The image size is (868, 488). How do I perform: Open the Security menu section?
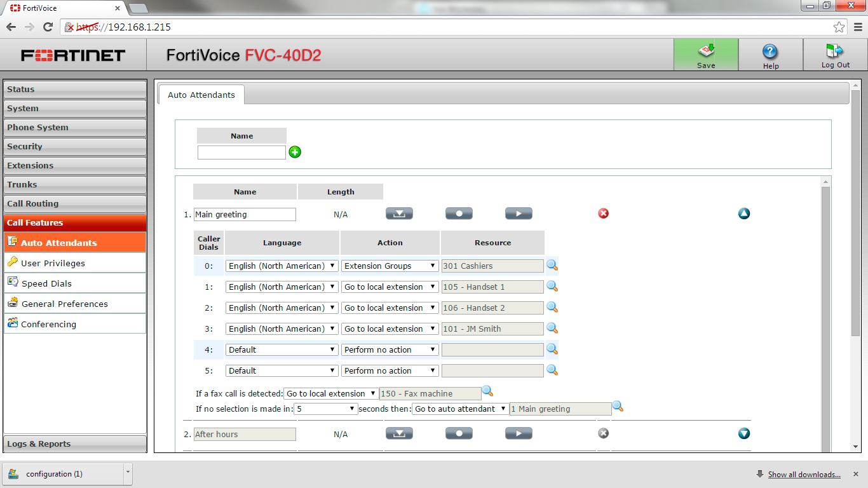point(75,147)
